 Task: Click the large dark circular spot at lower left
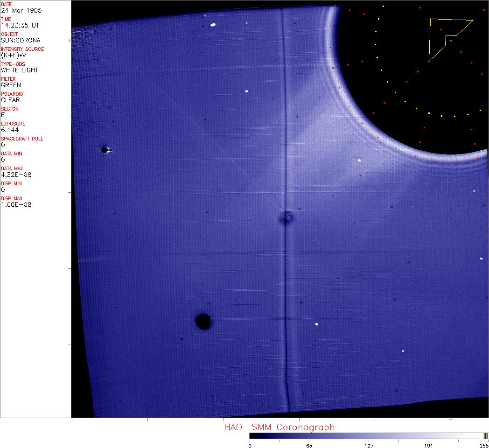(203, 321)
